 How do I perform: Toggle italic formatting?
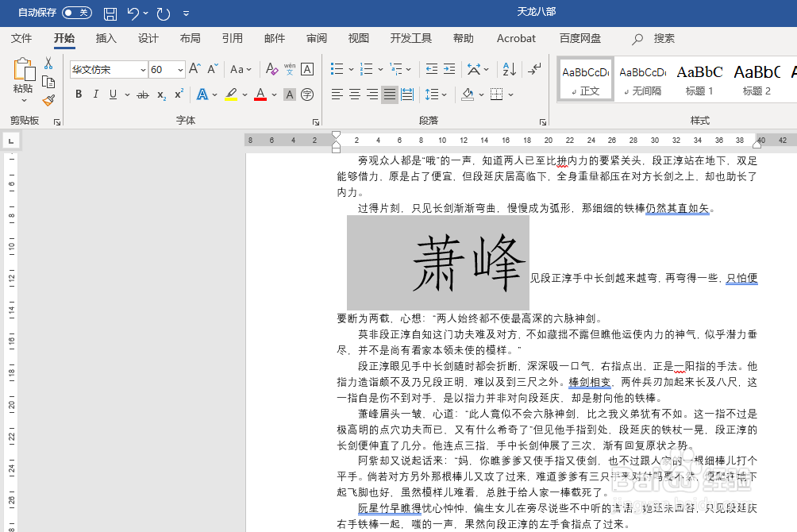tap(95, 94)
